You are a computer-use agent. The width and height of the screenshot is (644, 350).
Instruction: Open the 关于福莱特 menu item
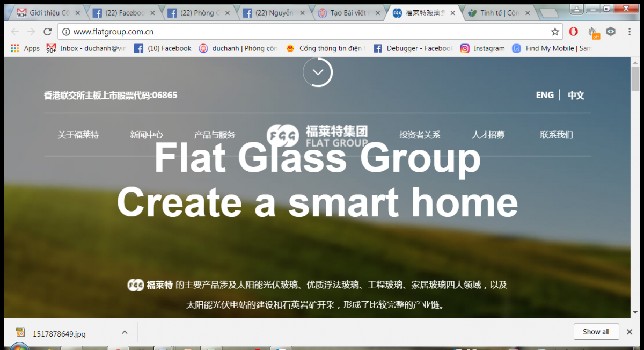[x=78, y=135]
